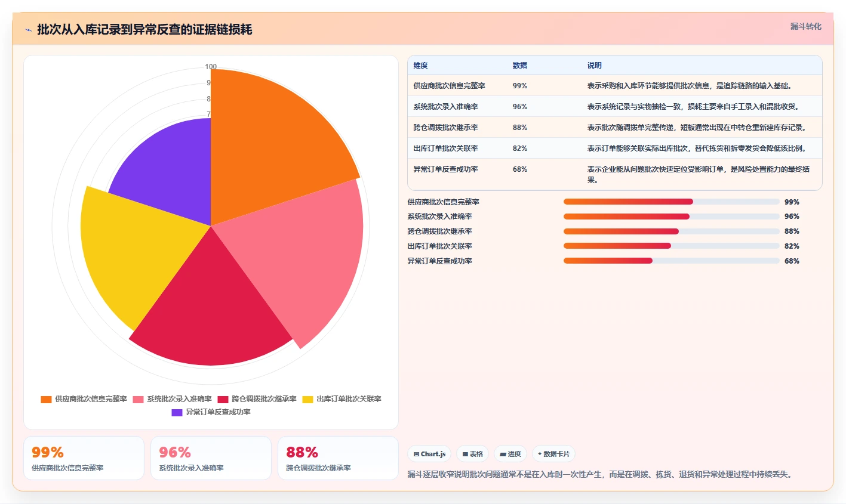Click the 异常订单反查成功率 label in the progress list

[439, 261]
